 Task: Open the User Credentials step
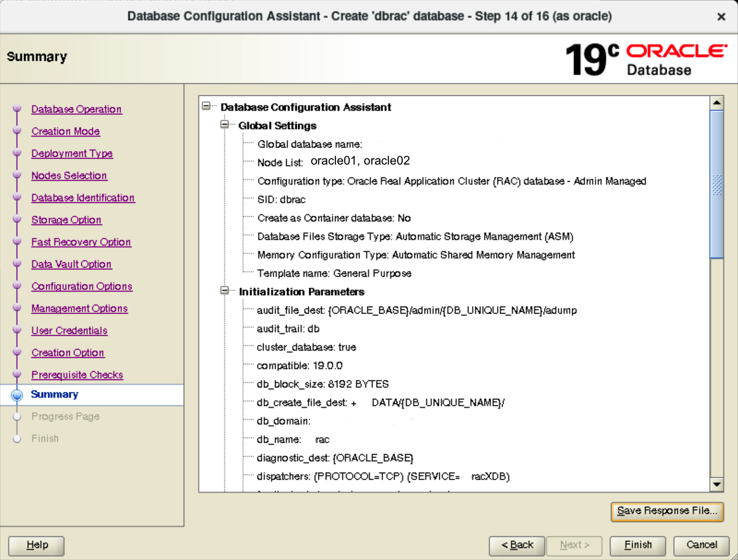click(69, 330)
